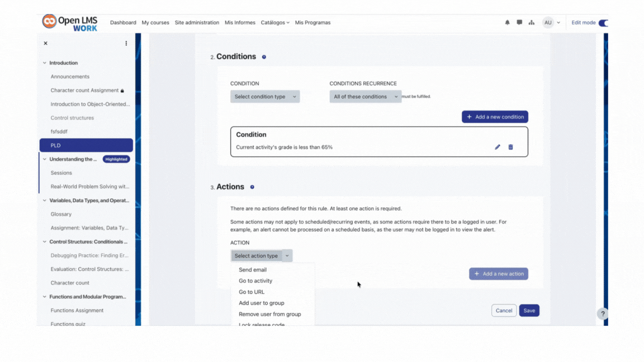Open the help question mark button

603,314
